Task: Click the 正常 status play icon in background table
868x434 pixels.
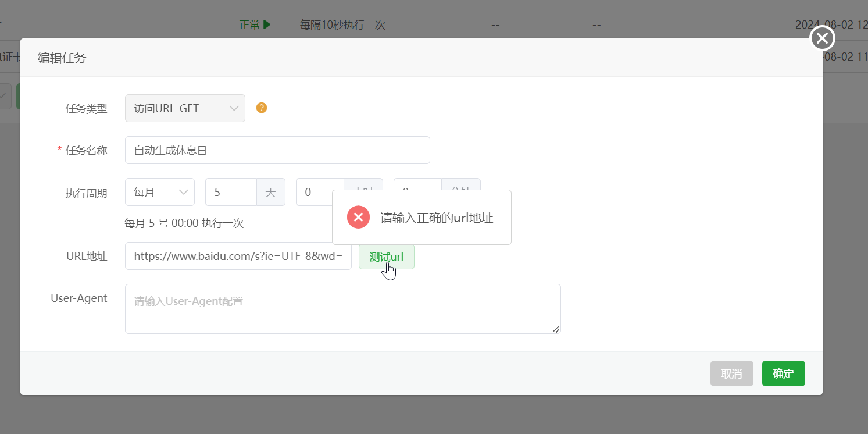Action: point(266,24)
